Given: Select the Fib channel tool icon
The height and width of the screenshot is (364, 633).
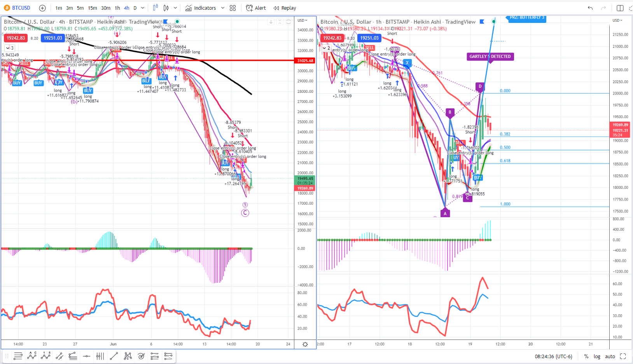Looking at the screenshot, I should tap(73, 356).
